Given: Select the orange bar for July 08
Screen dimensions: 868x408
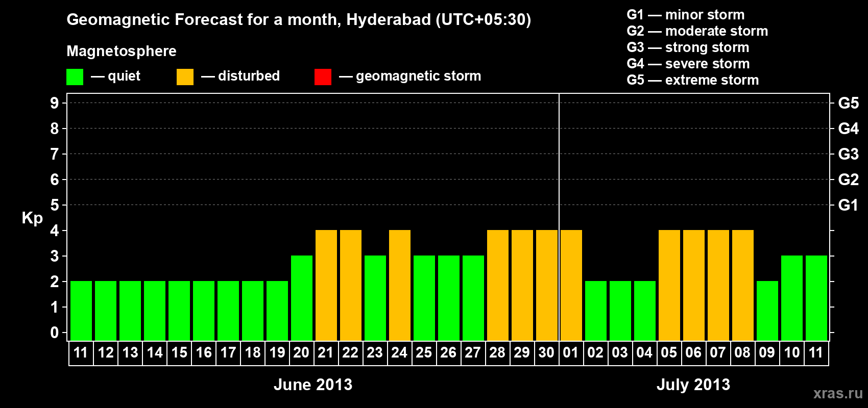Looking at the screenshot, I should [743, 285].
